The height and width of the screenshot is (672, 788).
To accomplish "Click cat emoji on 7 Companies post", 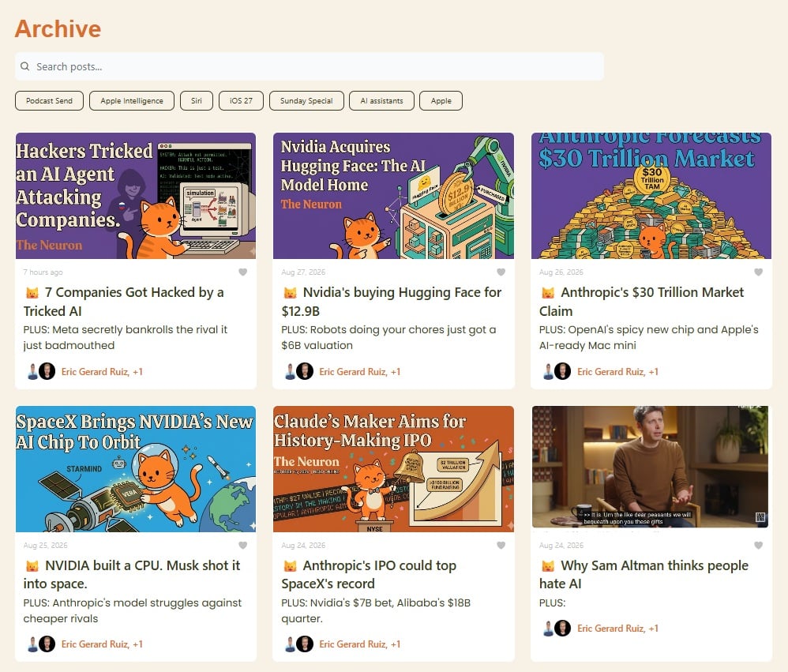I will pos(32,292).
